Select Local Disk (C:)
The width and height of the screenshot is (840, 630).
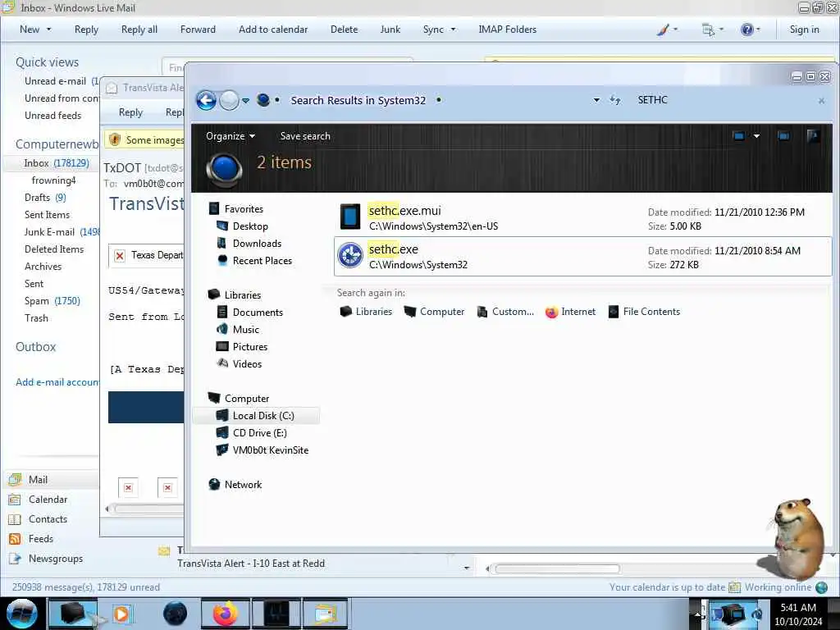256,416
